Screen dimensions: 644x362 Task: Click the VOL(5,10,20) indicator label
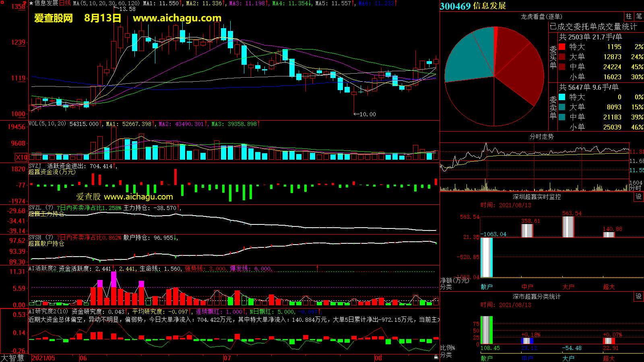(x=47, y=124)
